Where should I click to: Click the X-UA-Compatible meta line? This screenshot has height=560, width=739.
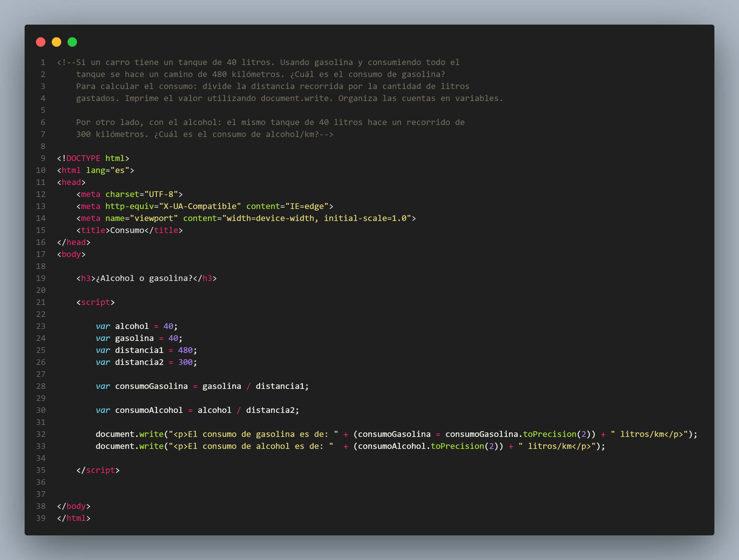(x=205, y=206)
